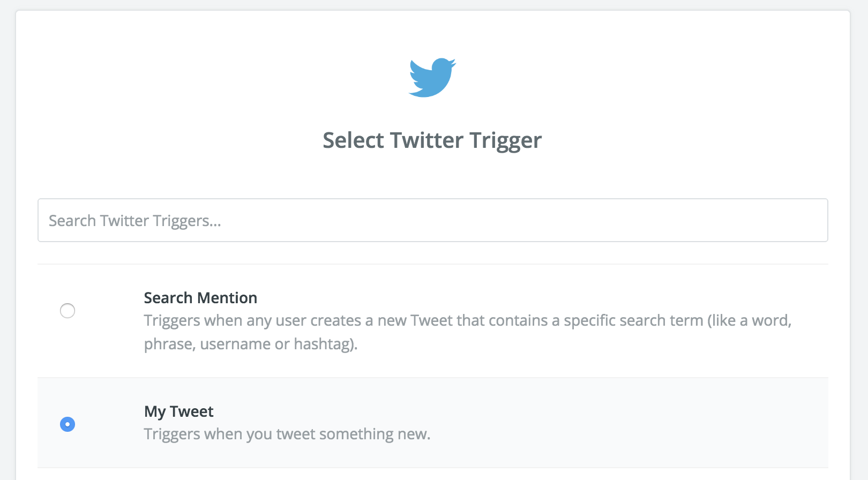The height and width of the screenshot is (480, 868).
Task: Click the word 'Mention' in first option
Action: pyautogui.click(x=227, y=298)
